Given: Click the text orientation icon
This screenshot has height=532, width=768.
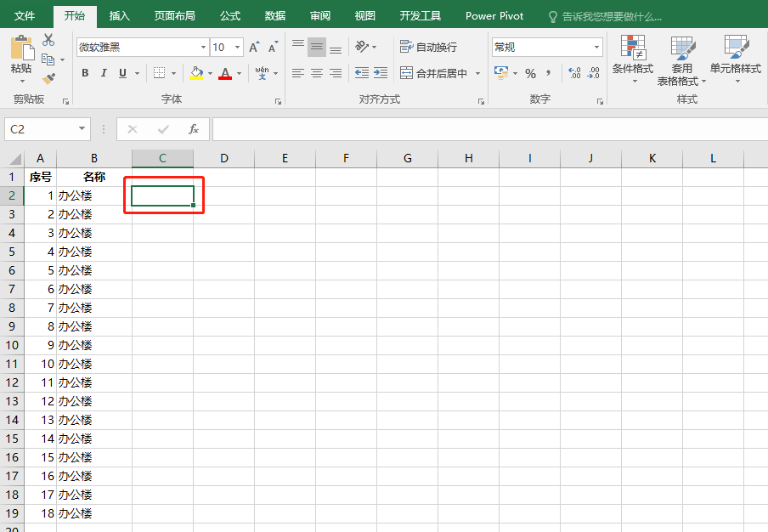Looking at the screenshot, I should [362, 47].
